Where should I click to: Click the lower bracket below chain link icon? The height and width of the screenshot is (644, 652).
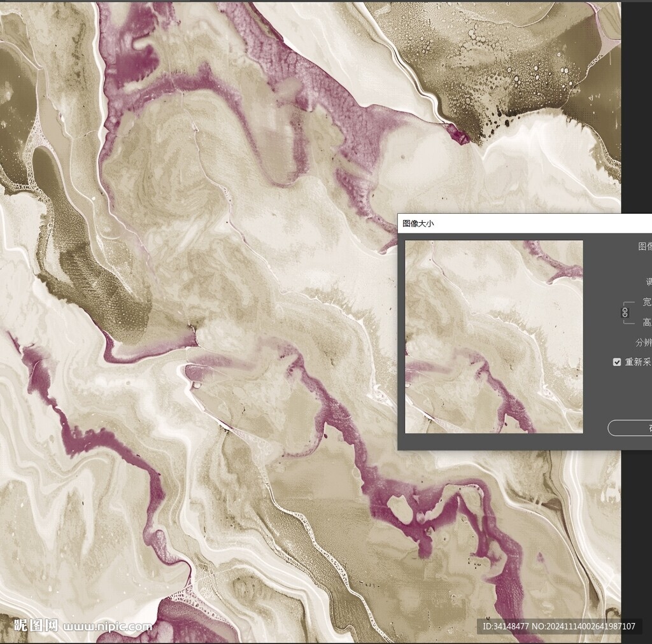point(629,322)
